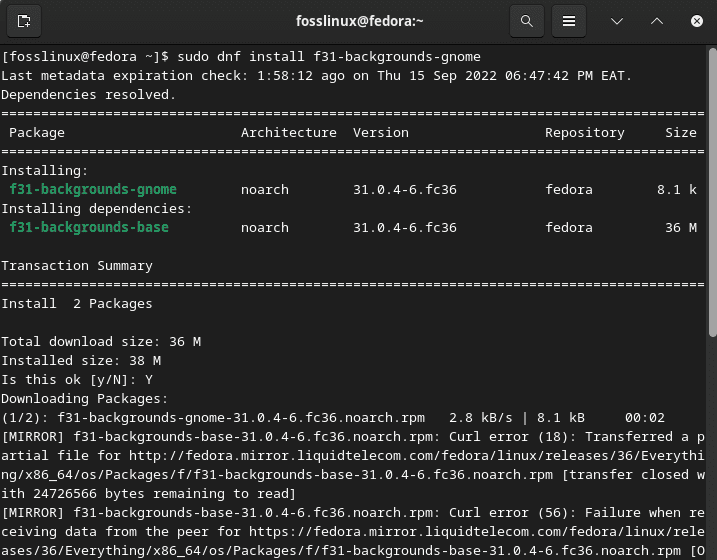The height and width of the screenshot is (560, 717).
Task: Click the "Install 2 Packages" line
Action: pos(77,304)
